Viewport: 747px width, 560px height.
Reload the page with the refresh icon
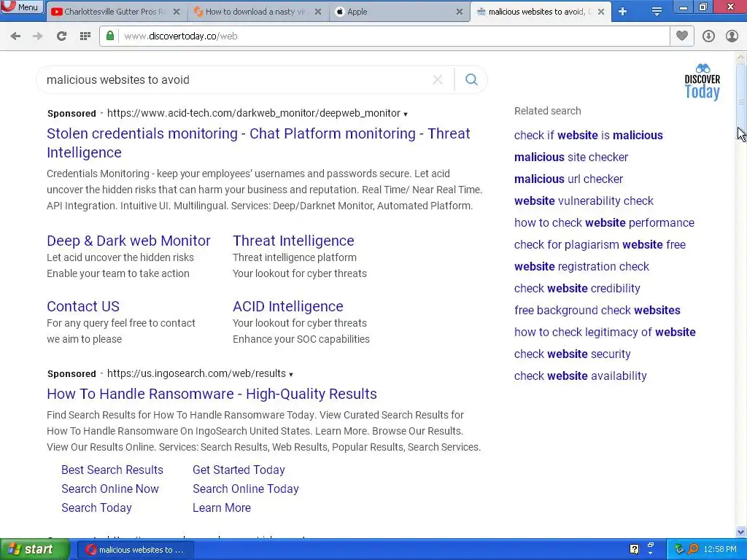click(61, 36)
